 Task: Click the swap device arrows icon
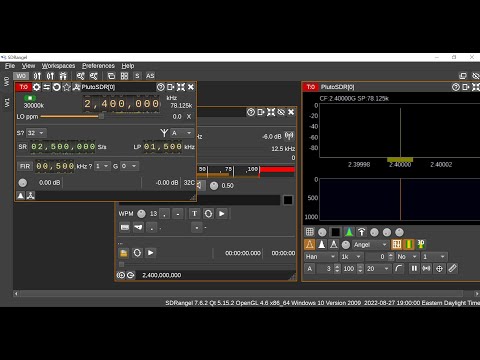coord(46,87)
